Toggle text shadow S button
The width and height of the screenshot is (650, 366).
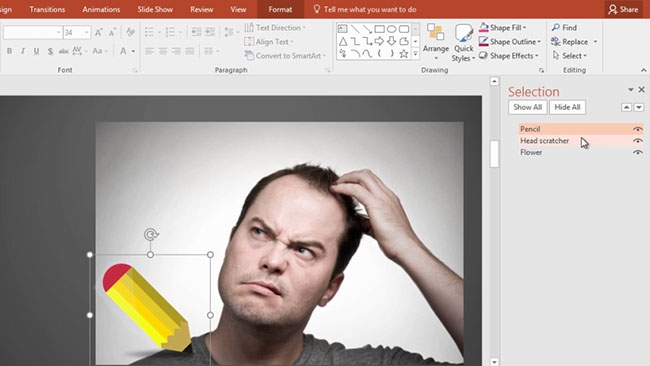tap(50, 51)
